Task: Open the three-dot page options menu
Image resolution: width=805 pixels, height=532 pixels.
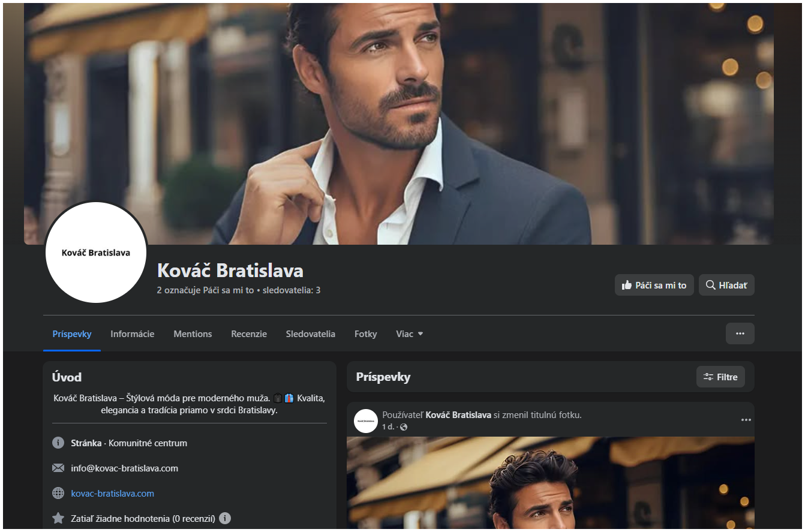Action: [740, 333]
